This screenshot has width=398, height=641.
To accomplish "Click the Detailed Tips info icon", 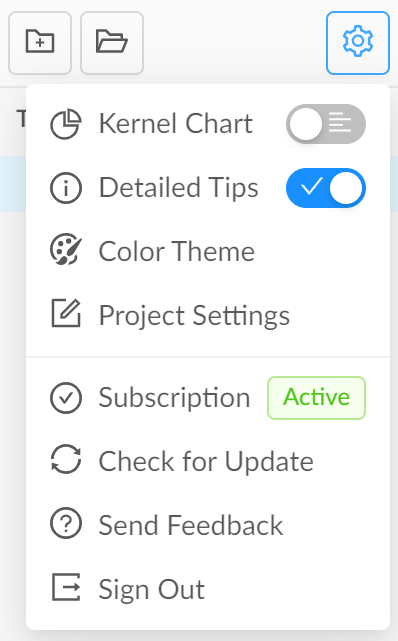I will 66,188.
